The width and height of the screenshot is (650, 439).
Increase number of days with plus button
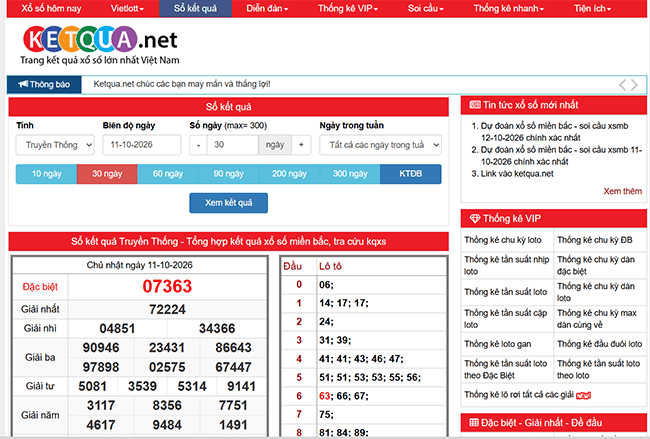(x=301, y=145)
